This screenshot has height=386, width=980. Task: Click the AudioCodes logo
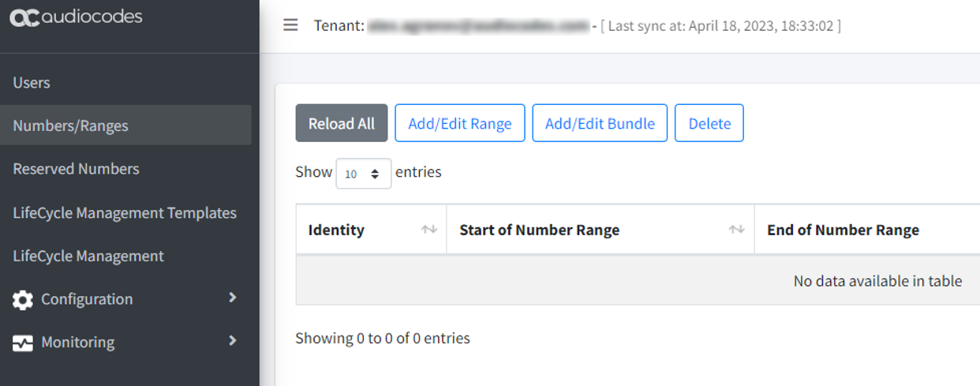click(77, 17)
